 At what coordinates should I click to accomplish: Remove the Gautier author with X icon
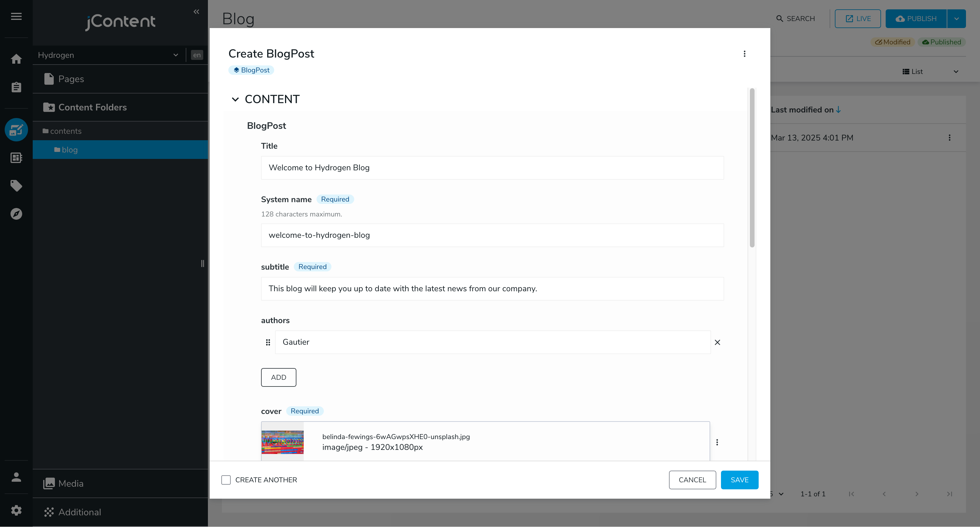[717, 342]
